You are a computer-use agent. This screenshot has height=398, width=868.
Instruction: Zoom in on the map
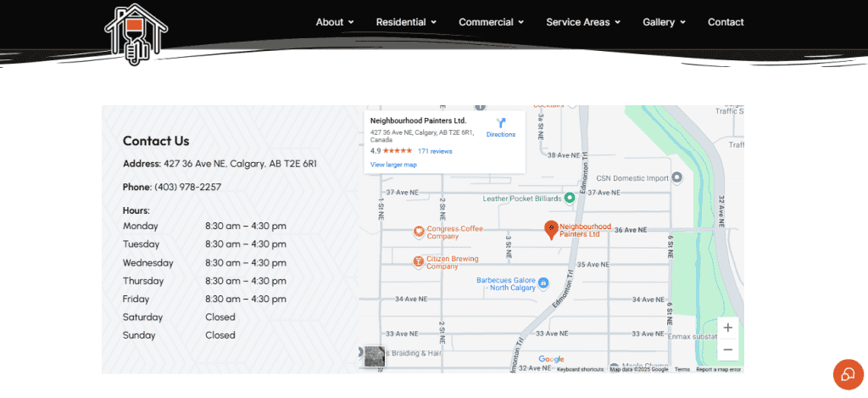tap(727, 328)
